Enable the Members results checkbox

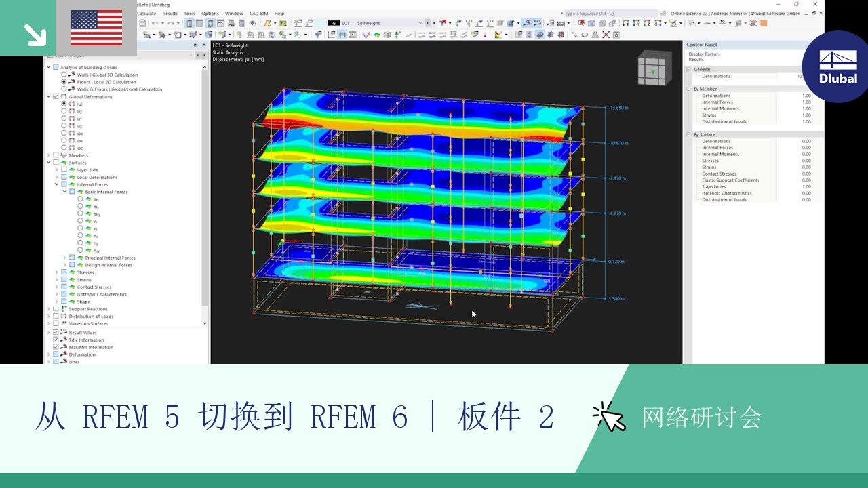56,155
